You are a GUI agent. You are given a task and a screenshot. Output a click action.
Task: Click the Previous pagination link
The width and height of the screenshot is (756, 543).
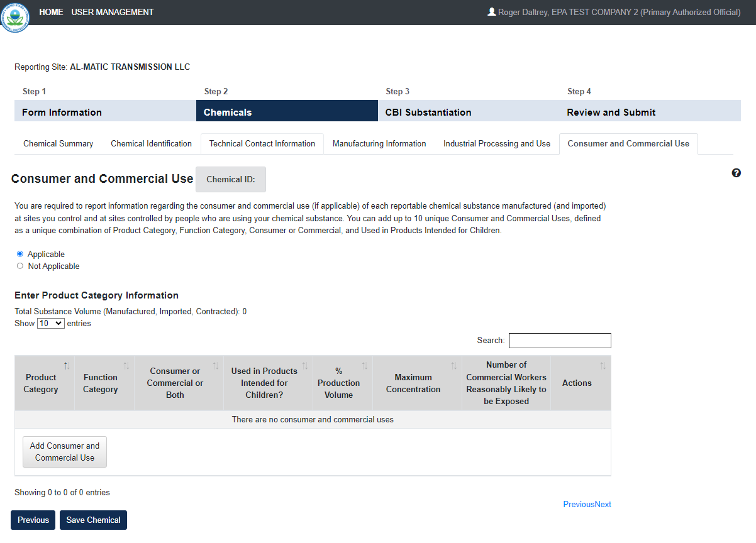(x=579, y=504)
